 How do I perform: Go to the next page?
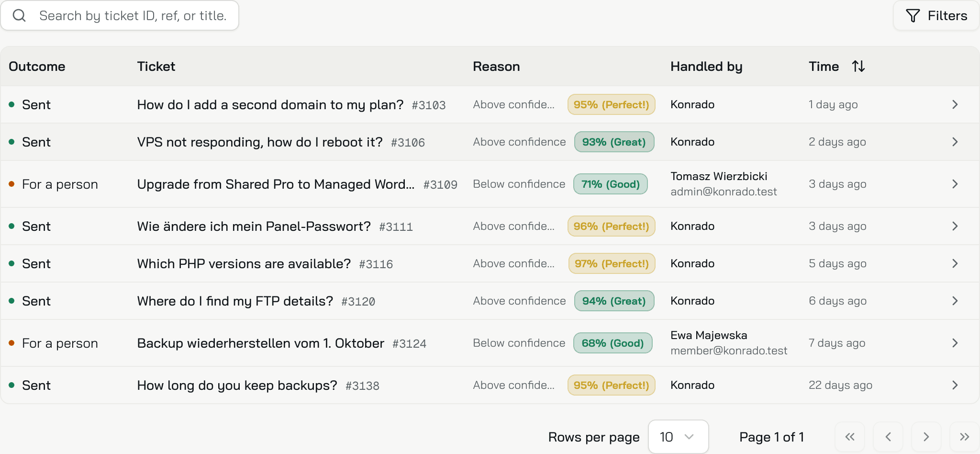point(926,437)
